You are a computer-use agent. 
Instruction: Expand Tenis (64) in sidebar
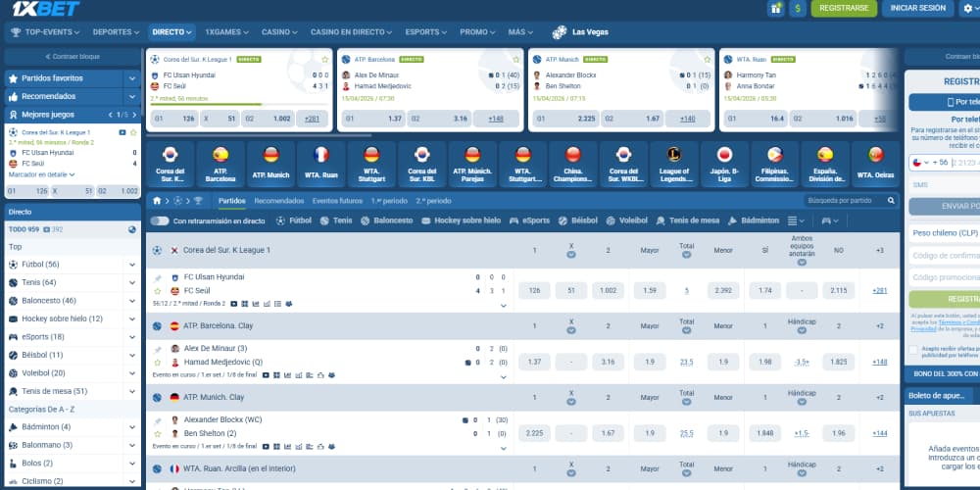[132, 282]
